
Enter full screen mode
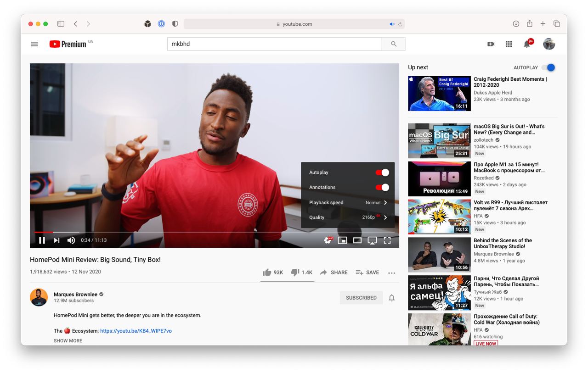(387, 240)
